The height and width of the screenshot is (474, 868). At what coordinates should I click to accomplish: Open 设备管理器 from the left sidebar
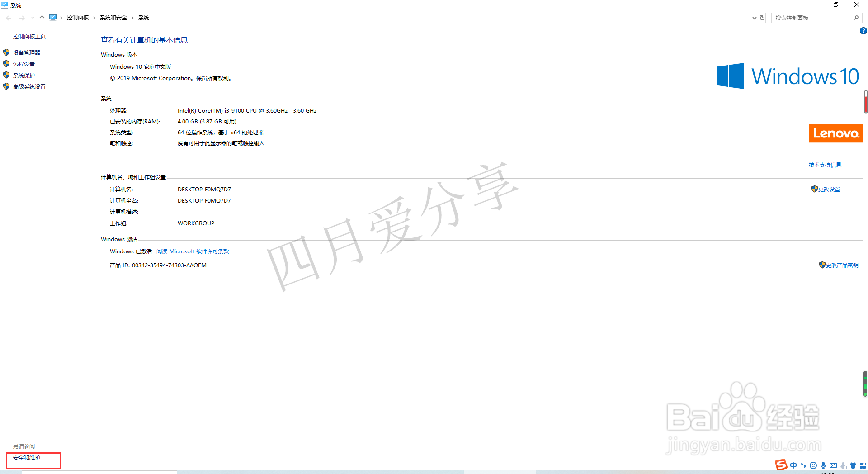point(27,53)
